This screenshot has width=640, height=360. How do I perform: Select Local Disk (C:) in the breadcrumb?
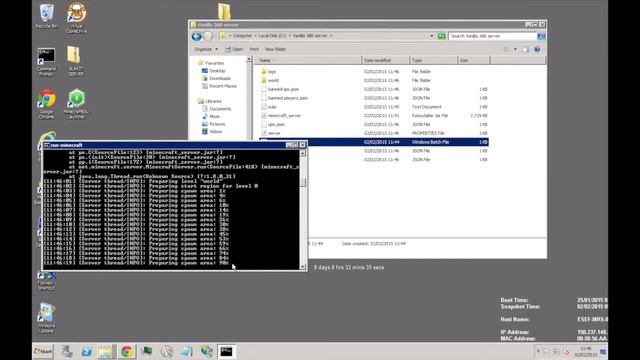tap(273, 36)
